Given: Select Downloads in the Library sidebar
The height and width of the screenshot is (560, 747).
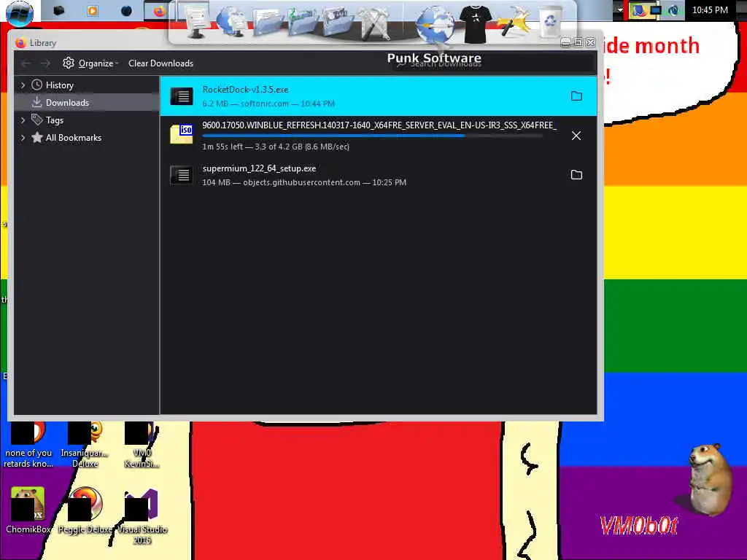Looking at the screenshot, I should click(67, 102).
